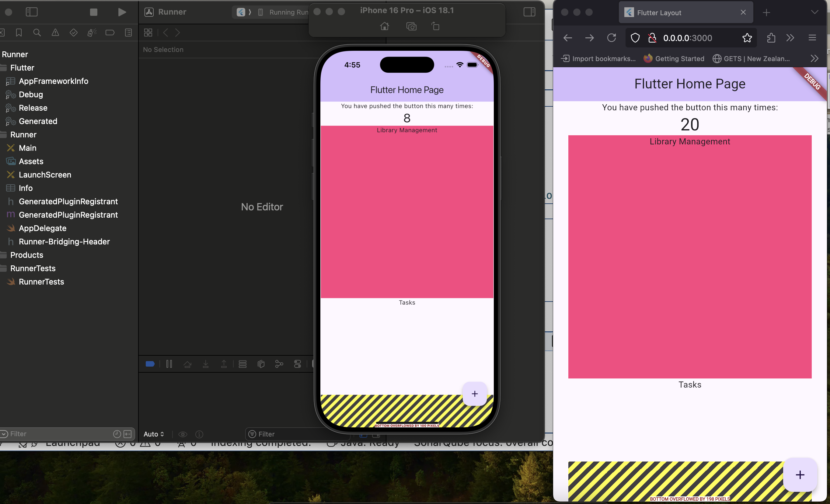The image size is (830, 504).
Task: Select Runner-Bridging-Header file
Action: coord(64,242)
